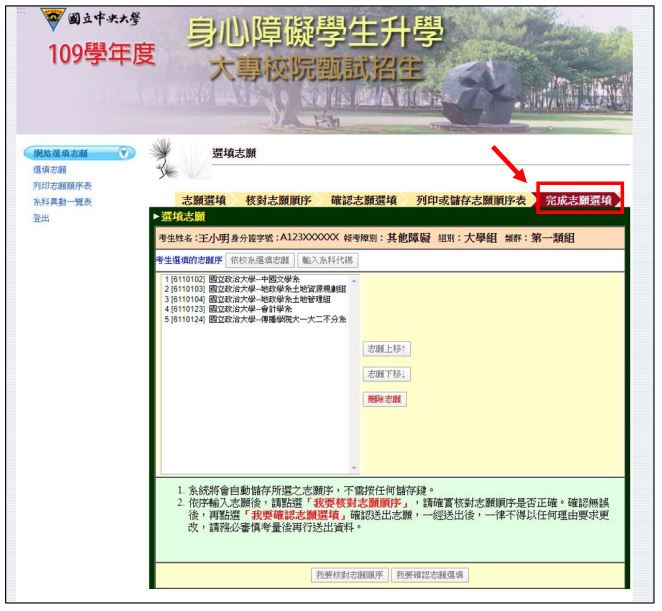Select list row 3 地政學系土地管理組
This screenshot has width=662, height=611.
point(256,300)
